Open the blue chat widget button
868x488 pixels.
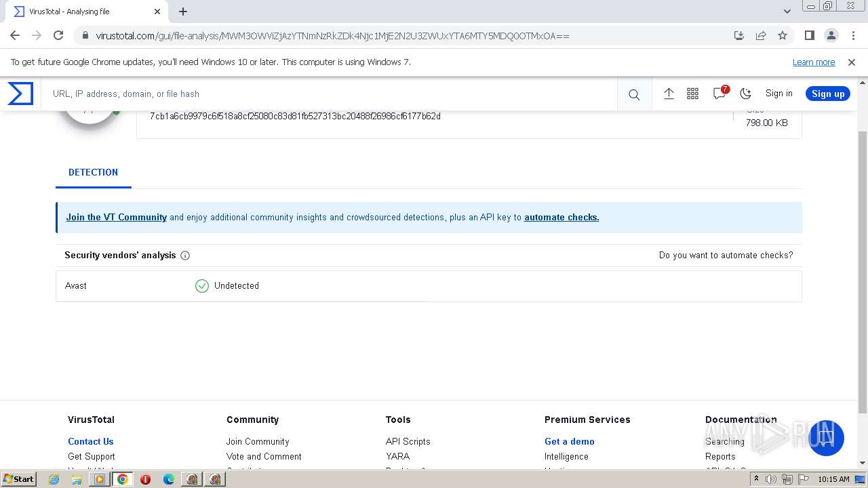(826, 438)
